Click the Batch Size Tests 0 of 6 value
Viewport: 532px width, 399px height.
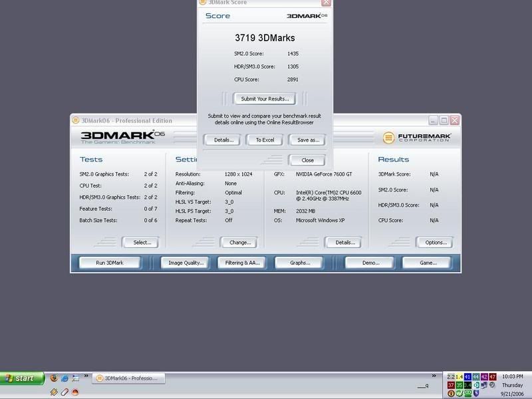[151, 220]
